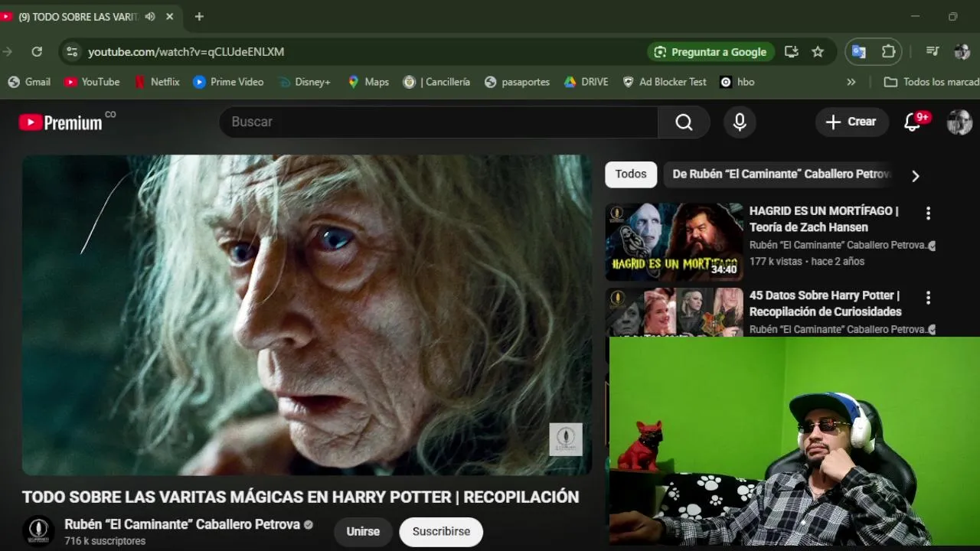This screenshot has width=980, height=551.
Task: Click the address bar URL
Action: (186, 52)
